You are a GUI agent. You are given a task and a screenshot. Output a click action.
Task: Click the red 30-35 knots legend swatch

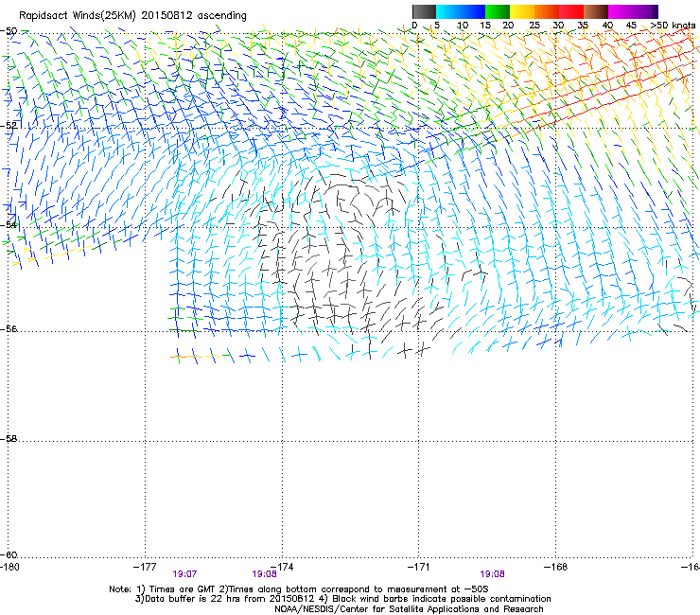(x=571, y=11)
